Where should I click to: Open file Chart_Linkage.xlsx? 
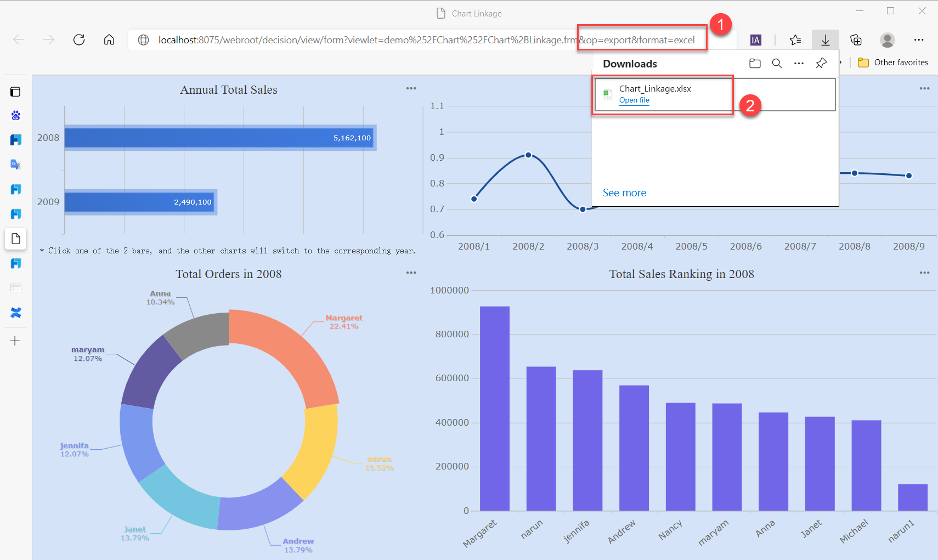[634, 100]
